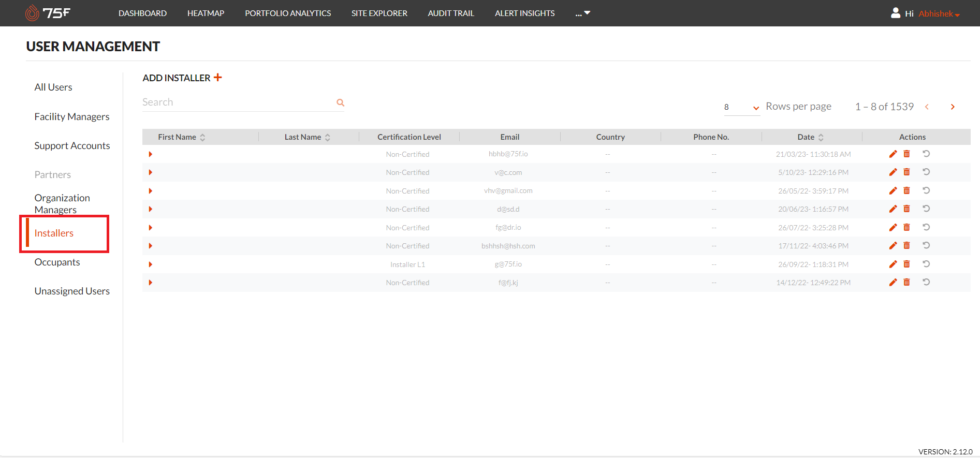Click the user profile avatar icon

(x=896, y=13)
